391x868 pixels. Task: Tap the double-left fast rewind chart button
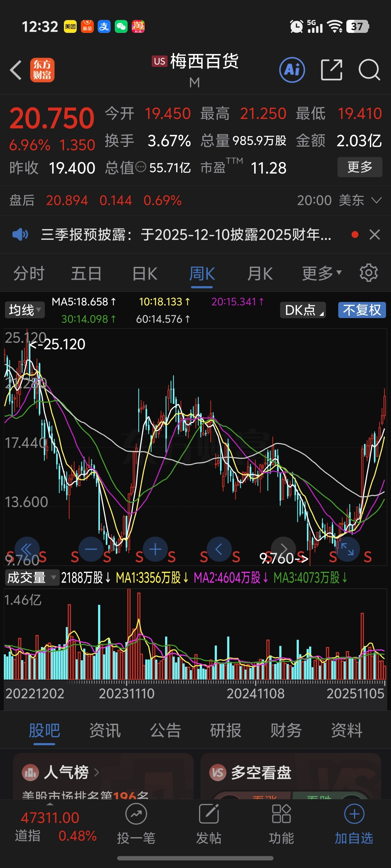click(27, 549)
